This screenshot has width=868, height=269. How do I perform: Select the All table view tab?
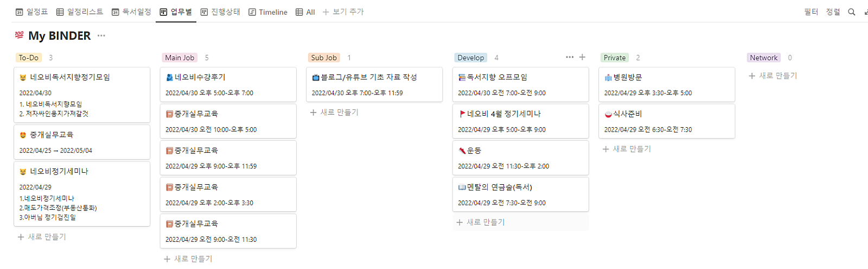click(x=305, y=12)
